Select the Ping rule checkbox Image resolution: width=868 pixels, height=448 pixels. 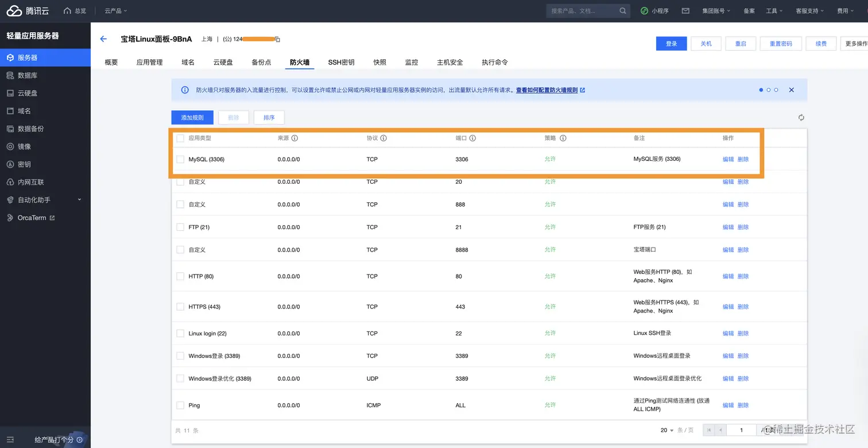point(180,405)
